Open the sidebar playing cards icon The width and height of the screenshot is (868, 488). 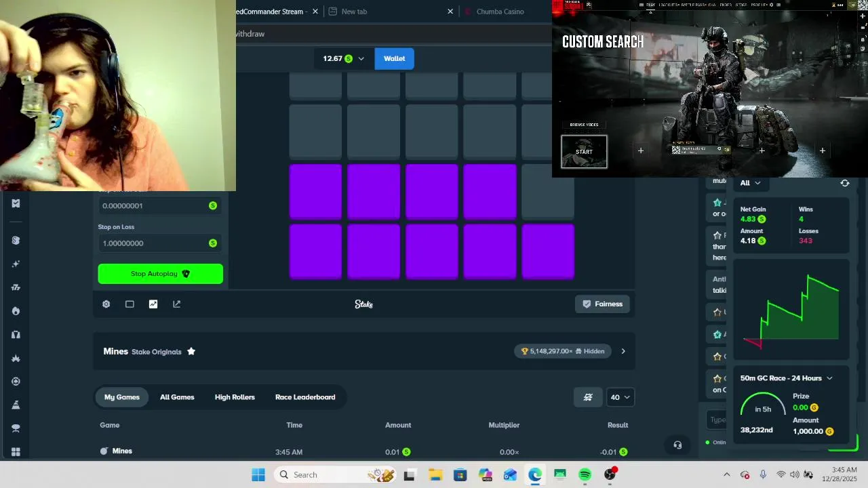16,334
